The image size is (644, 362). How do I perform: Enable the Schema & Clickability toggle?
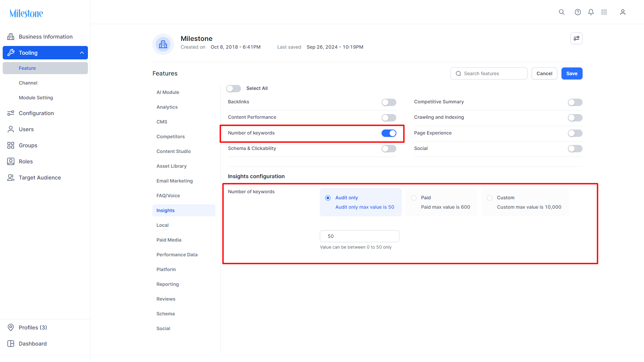389,149
